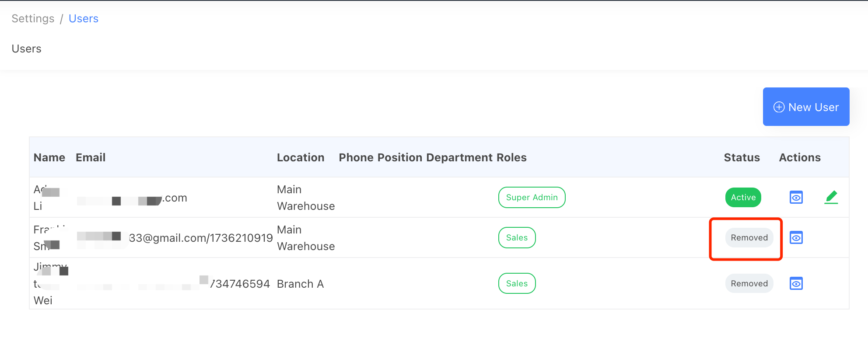Click the Location column header
Viewport: 868px width, 355px height.
click(x=301, y=158)
